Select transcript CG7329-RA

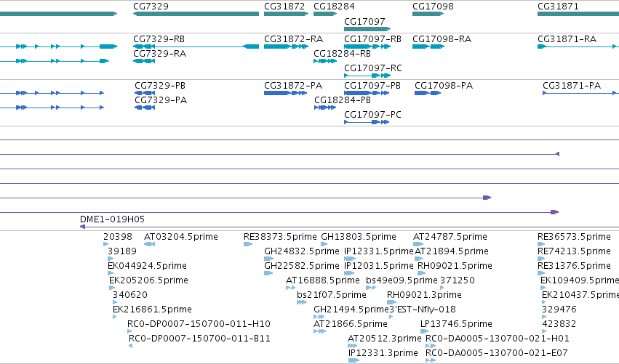(144, 61)
